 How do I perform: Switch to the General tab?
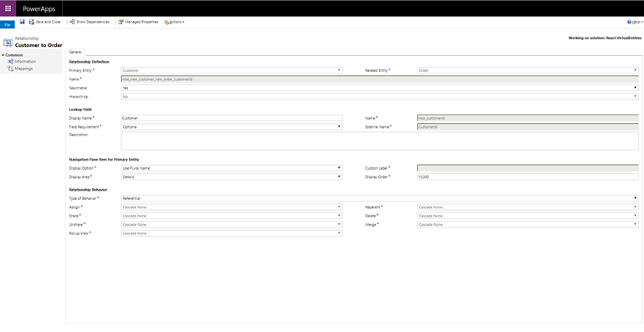coord(75,52)
